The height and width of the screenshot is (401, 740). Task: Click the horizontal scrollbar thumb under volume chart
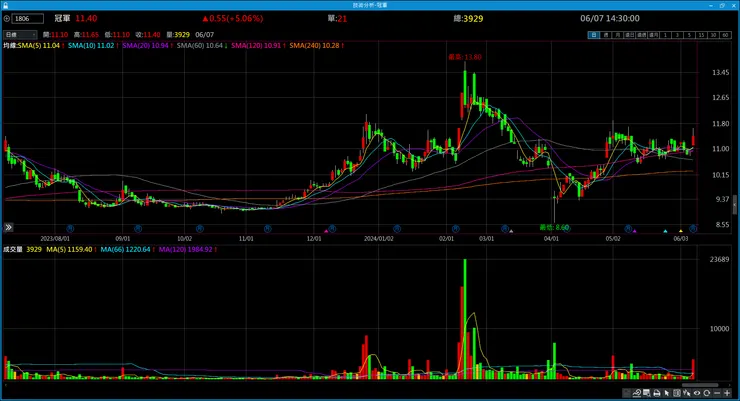[700, 385]
